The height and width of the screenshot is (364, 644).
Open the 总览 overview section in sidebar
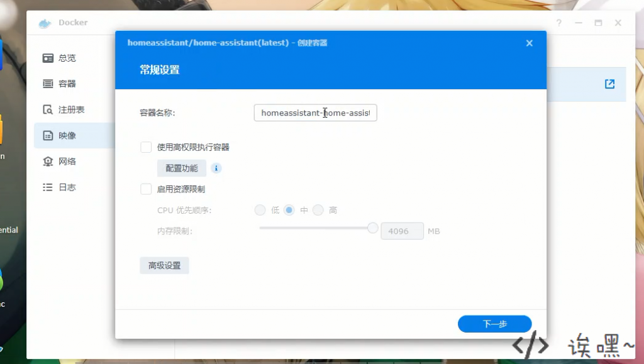(x=60, y=58)
